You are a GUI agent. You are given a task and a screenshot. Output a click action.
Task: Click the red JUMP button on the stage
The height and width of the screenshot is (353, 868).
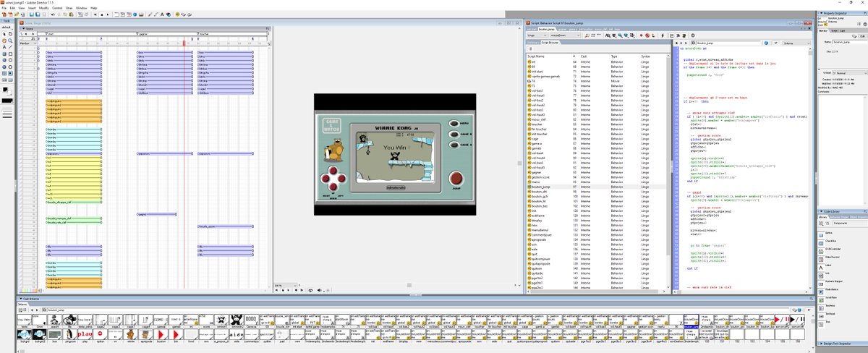coord(456,178)
